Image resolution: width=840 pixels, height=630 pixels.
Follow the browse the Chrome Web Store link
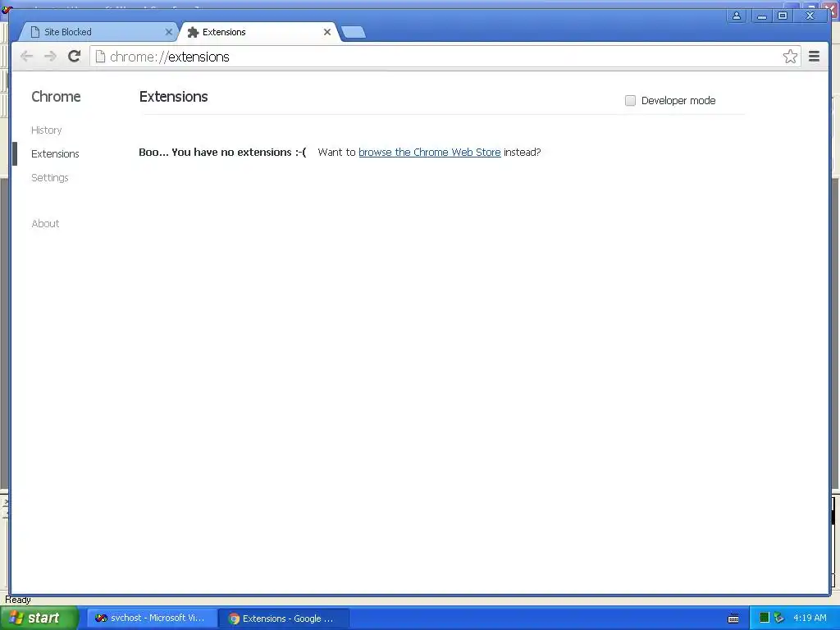(x=430, y=152)
